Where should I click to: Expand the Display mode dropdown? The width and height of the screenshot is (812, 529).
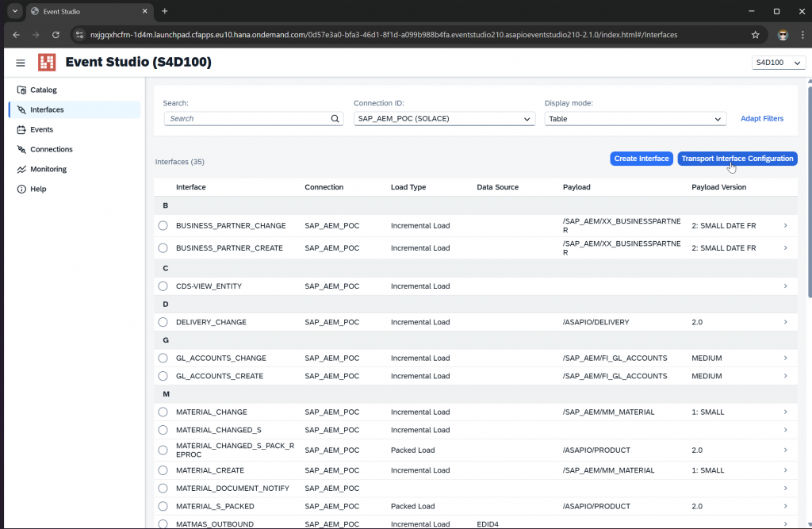click(635, 119)
